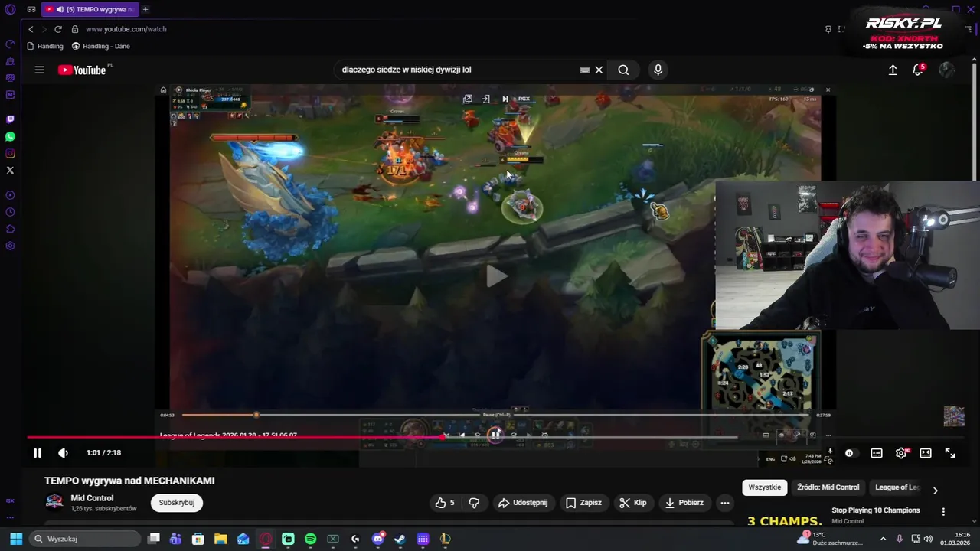Switch to theater mode

tap(926, 453)
